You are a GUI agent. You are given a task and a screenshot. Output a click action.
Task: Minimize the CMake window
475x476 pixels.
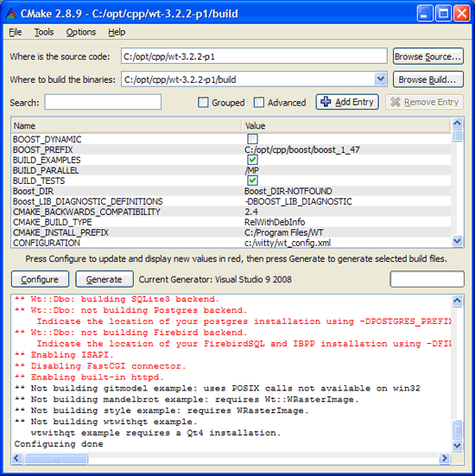tap(425, 14)
